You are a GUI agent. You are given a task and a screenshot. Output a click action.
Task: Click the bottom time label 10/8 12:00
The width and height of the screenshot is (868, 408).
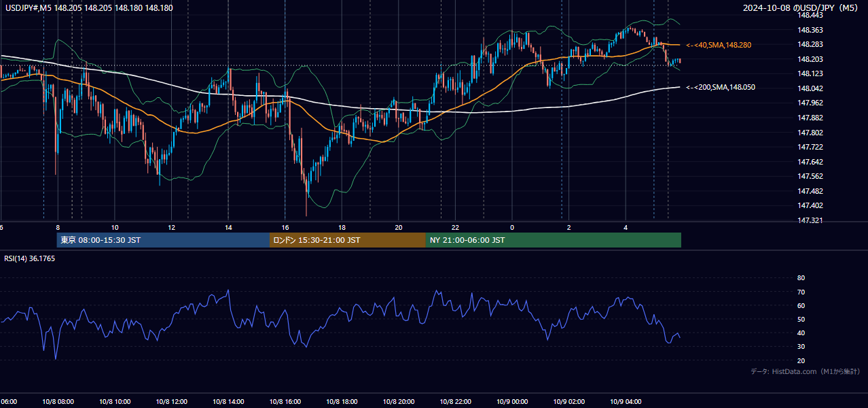[x=171, y=401]
